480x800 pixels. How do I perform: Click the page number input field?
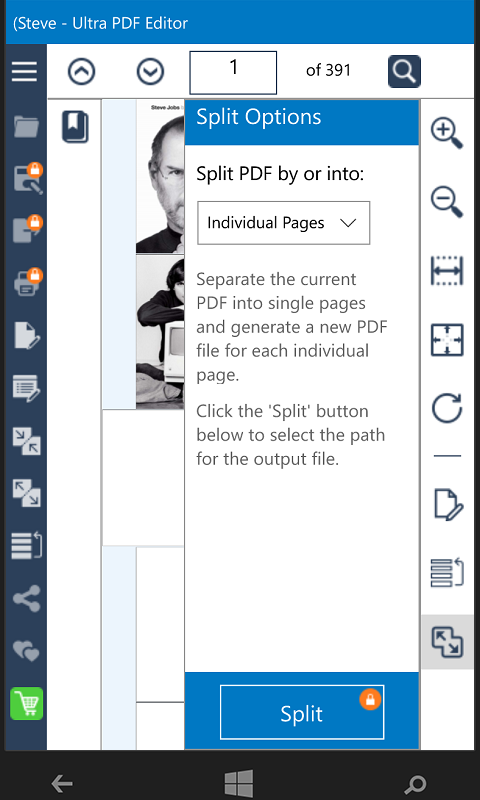pyautogui.click(x=233, y=72)
